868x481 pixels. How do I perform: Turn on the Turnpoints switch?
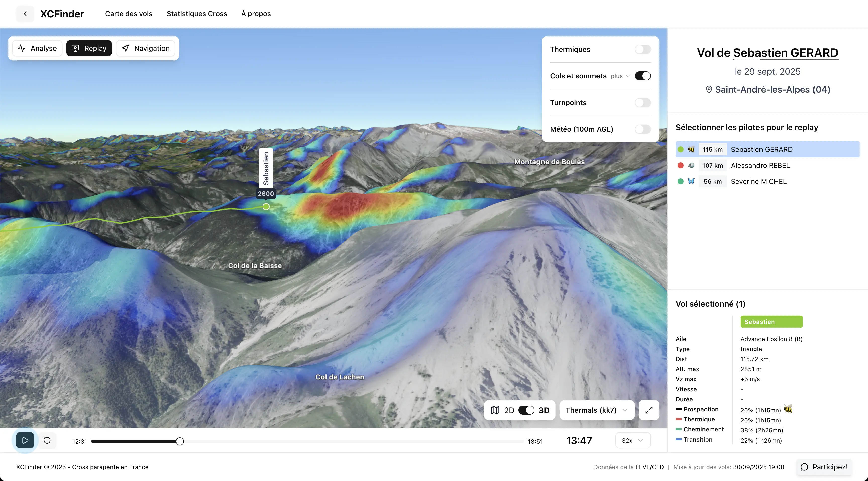[642, 103]
